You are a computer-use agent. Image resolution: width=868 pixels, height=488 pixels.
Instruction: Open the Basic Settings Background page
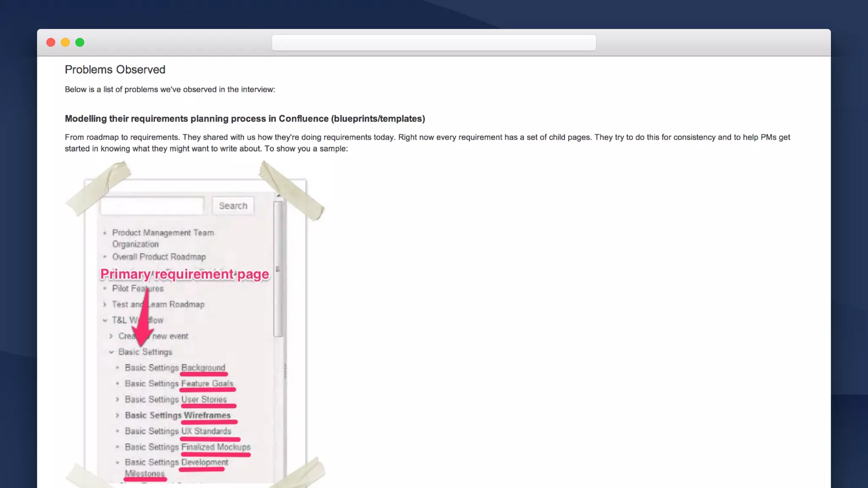[x=175, y=368]
